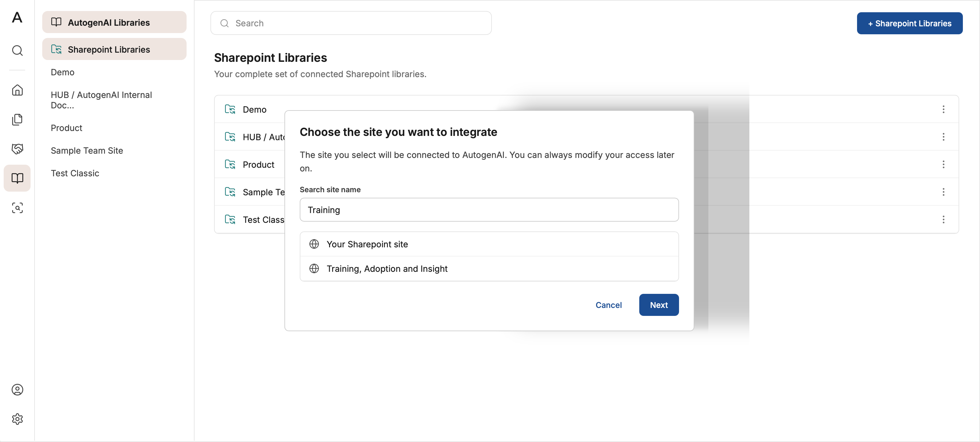Screen dimensions: 980x442
Task: Open the library book icon
Action: coord(17,178)
